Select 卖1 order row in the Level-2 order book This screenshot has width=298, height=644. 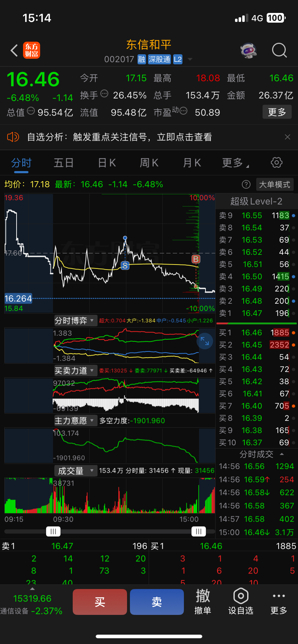257,313
